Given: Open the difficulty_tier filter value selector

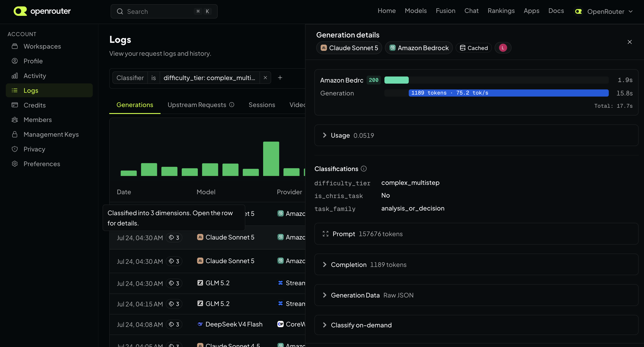Looking at the screenshot, I should coord(209,78).
